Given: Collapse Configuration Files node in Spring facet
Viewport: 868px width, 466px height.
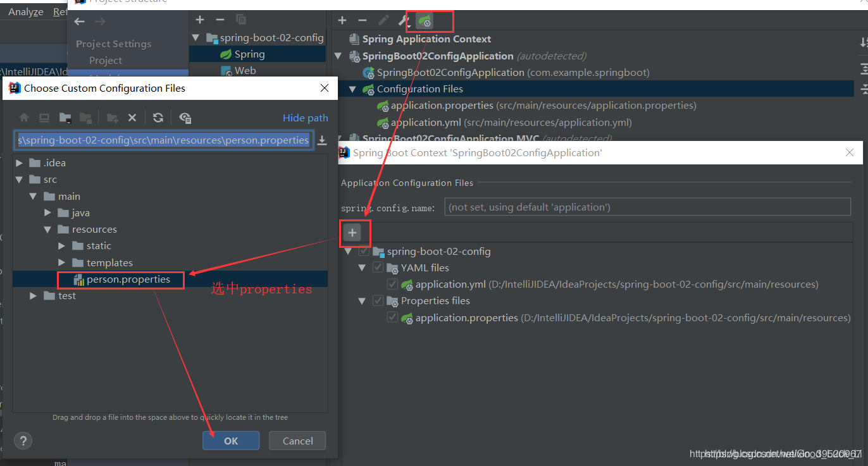Looking at the screenshot, I should pyautogui.click(x=352, y=89).
